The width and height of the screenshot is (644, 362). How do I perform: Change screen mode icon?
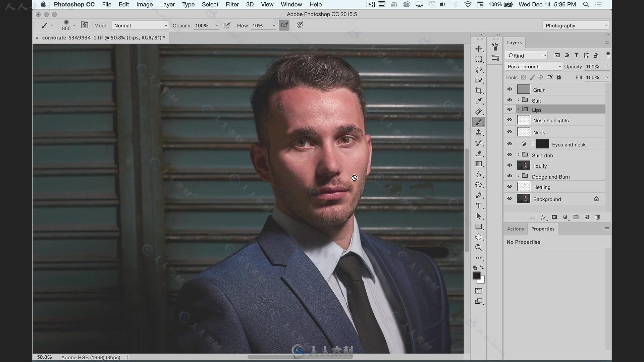(479, 301)
